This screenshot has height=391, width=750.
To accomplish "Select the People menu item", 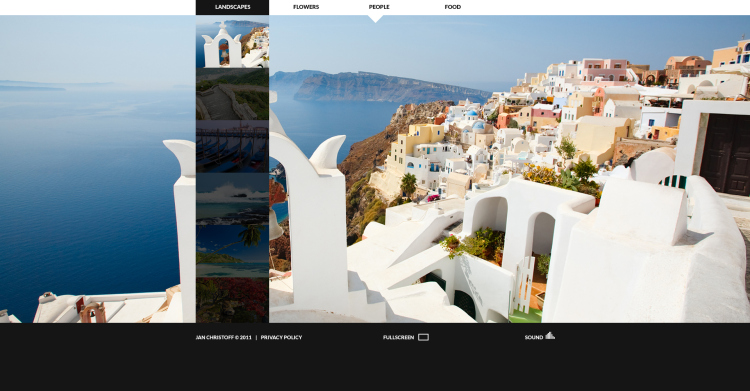I will click(x=379, y=7).
